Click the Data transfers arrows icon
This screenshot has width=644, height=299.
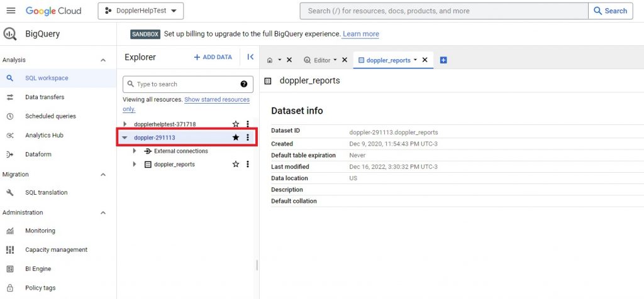[x=10, y=97]
